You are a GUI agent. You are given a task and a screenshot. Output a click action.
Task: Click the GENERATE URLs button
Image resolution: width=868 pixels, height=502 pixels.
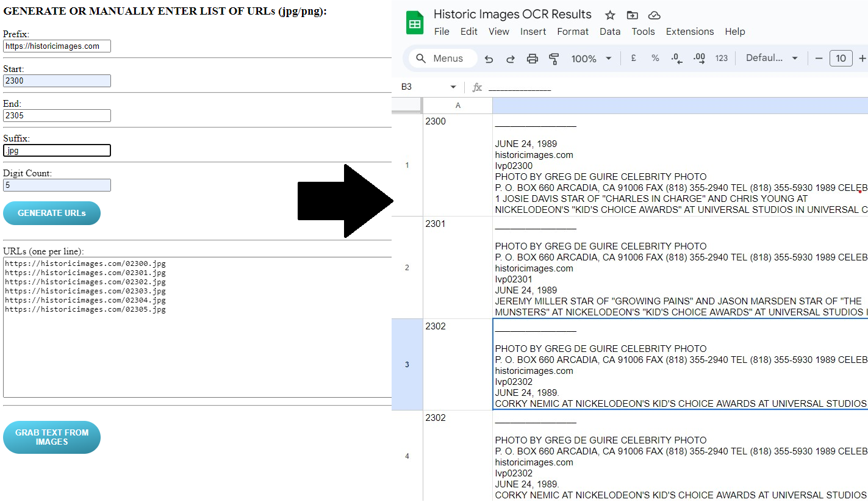[x=52, y=213]
